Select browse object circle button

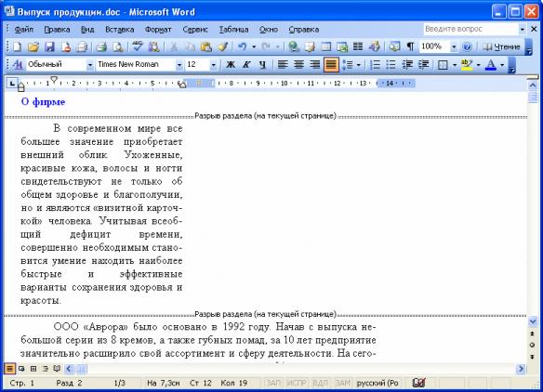(x=533, y=345)
